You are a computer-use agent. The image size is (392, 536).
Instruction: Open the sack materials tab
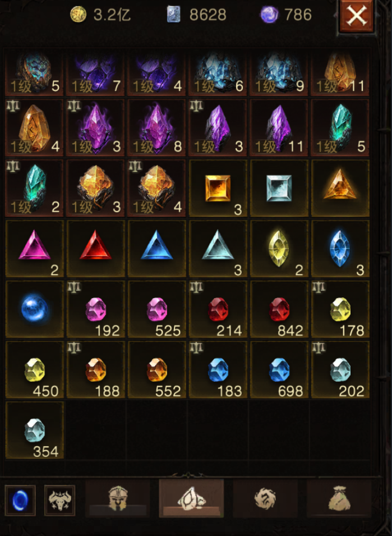(339, 498)
